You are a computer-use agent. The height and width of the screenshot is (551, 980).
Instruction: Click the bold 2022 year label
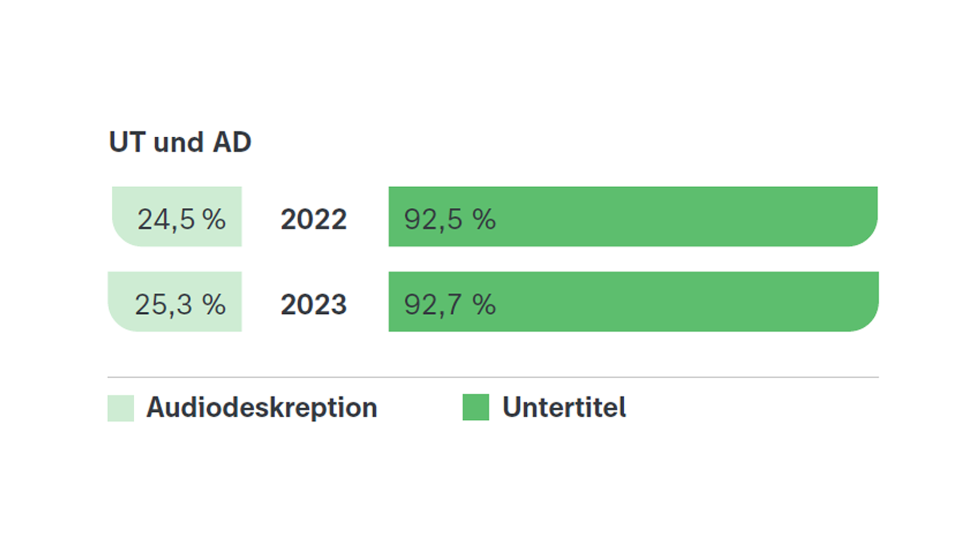click(x=313, y=219)
